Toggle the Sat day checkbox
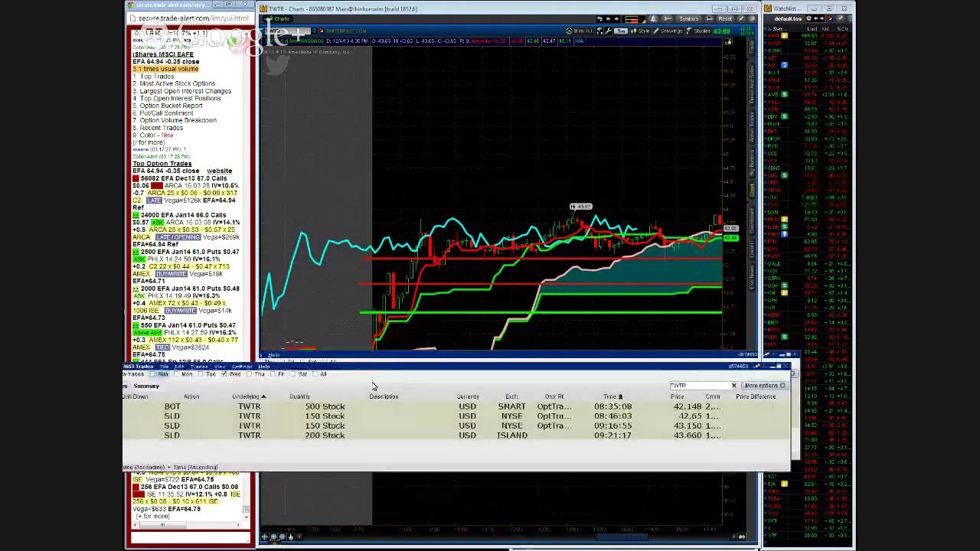 (292, 374)
